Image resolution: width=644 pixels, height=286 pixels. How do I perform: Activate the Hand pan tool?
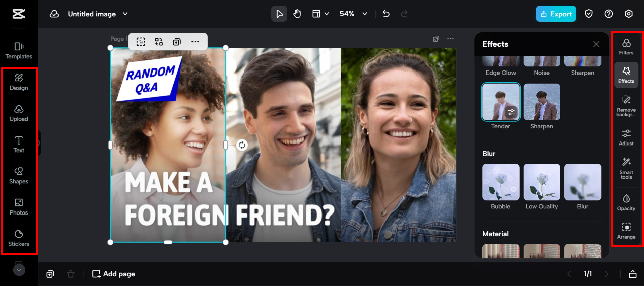pos(297,14)
